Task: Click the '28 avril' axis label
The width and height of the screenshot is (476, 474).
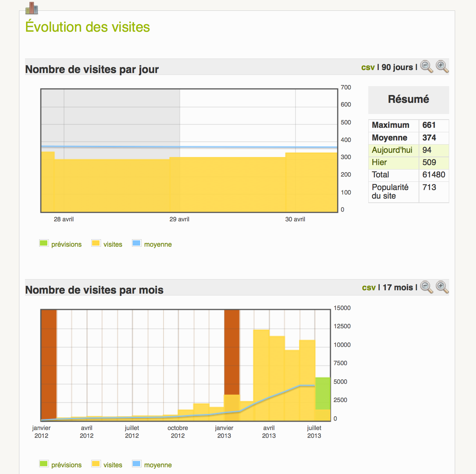Action: click(x=64, y=219)
